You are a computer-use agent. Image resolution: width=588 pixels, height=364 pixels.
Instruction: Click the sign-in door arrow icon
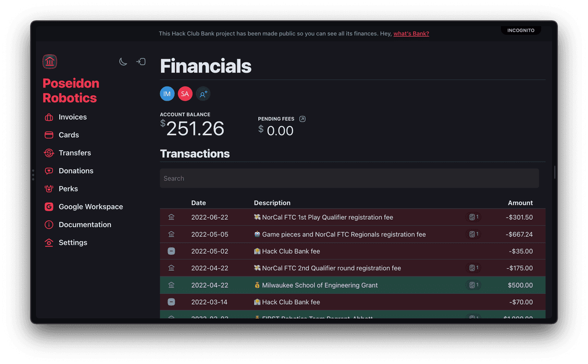(x=141, y=61)
